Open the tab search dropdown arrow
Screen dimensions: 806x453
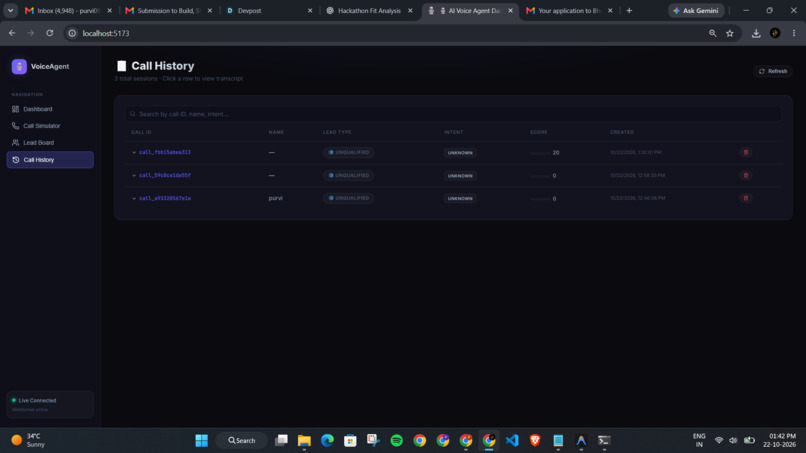pos(10,11)
